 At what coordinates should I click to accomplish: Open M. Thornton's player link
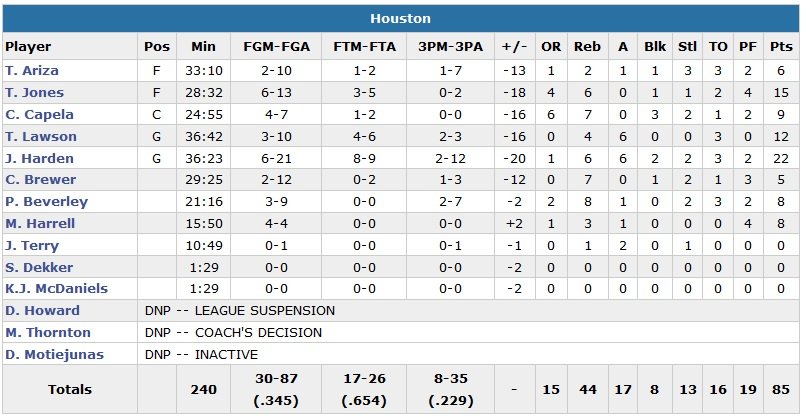[48, 333]
